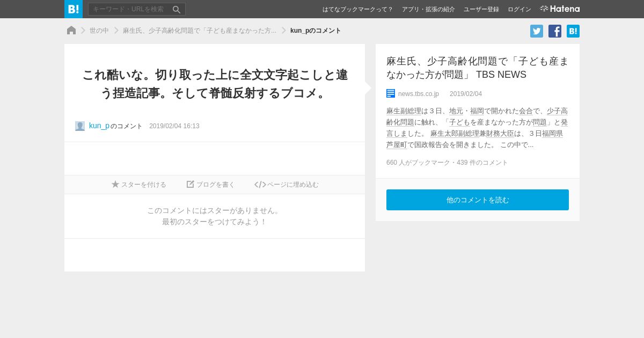Click news.tbs.co.jp site favicon
Screen dimensions: 644x338
(x=391, y=93)
